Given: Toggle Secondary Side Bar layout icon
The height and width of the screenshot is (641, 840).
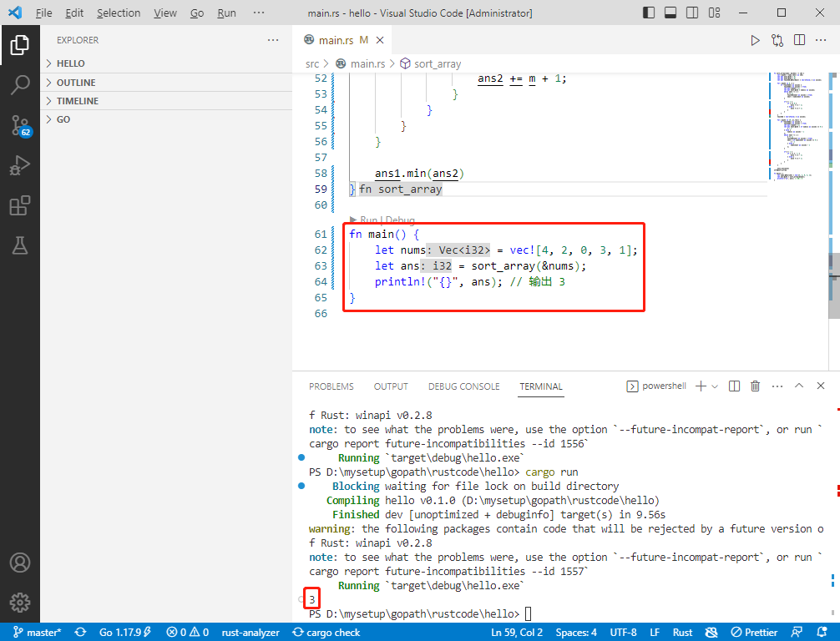Looking at the screenshot, I should click(692, 13).
